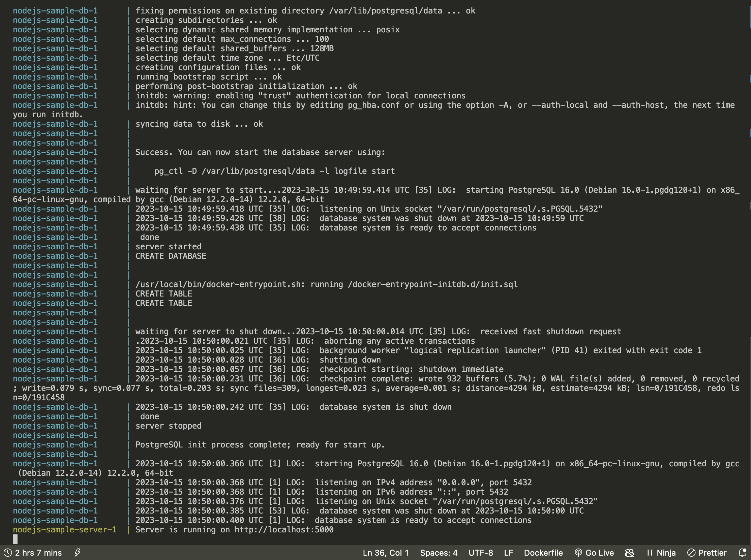Change indentation via Spaces: 4

tap(439, 553)
